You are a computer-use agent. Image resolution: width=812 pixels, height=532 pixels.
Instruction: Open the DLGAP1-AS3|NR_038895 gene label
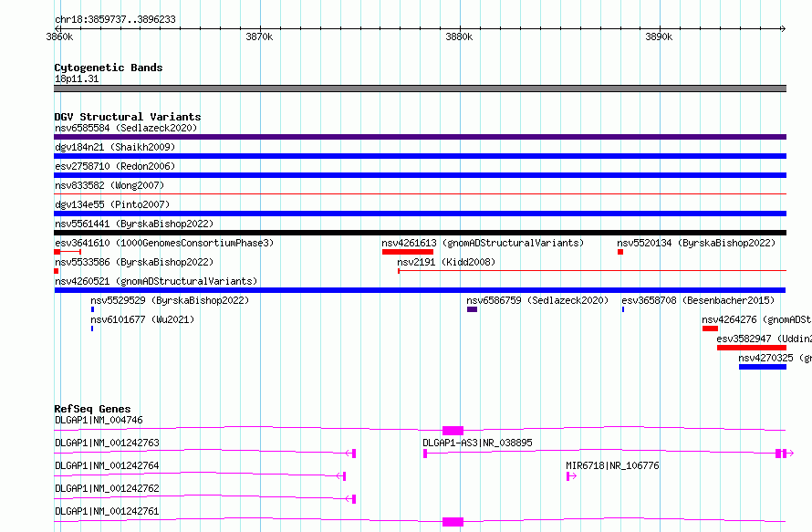click(x=477, y=443)
